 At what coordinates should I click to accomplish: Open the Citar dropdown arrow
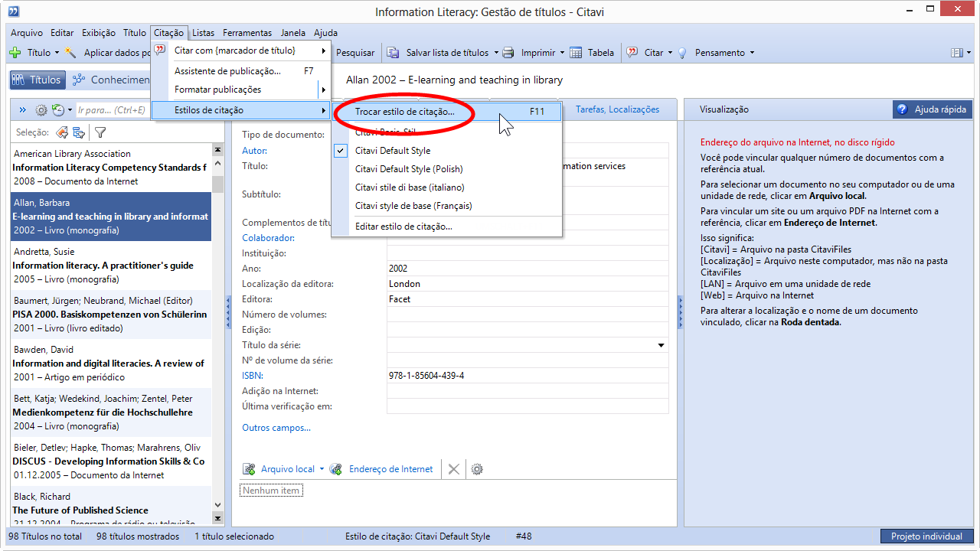click(670, 53)
